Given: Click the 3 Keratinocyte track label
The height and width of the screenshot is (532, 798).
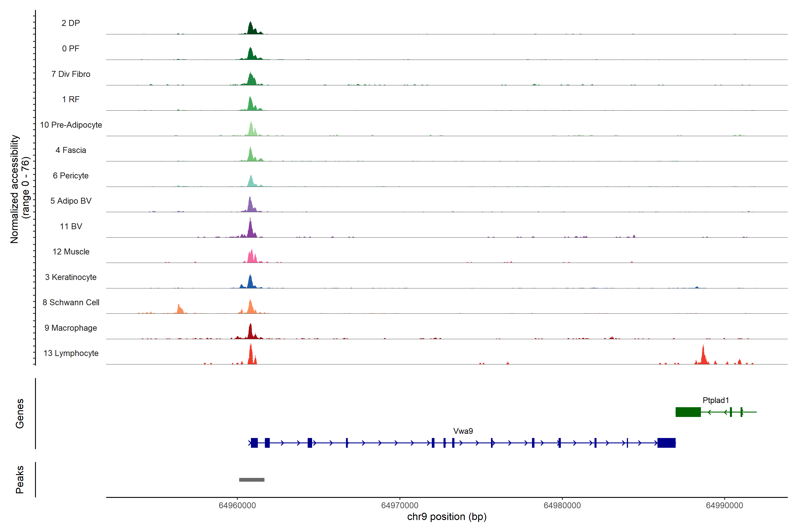Looking at the screenshot, I should coord(70,277).
